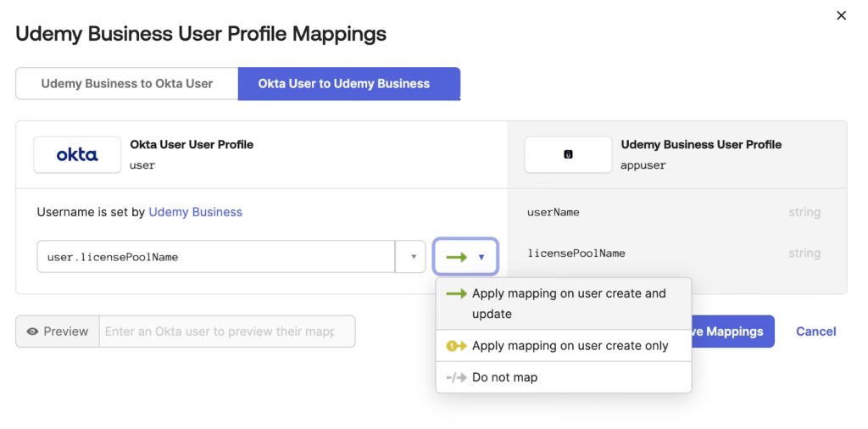Focus the Enter an Okta user preview field
Screen dimensions: 868x429
point(226,331)
